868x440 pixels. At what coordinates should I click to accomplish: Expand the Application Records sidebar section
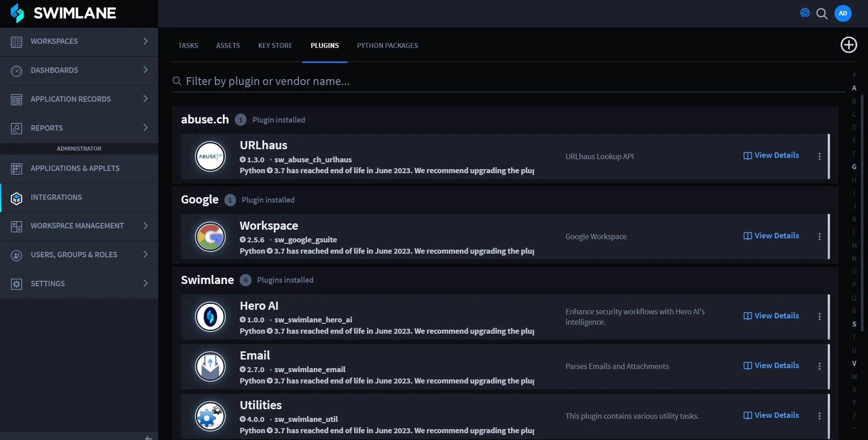click(x=79, y=99)
